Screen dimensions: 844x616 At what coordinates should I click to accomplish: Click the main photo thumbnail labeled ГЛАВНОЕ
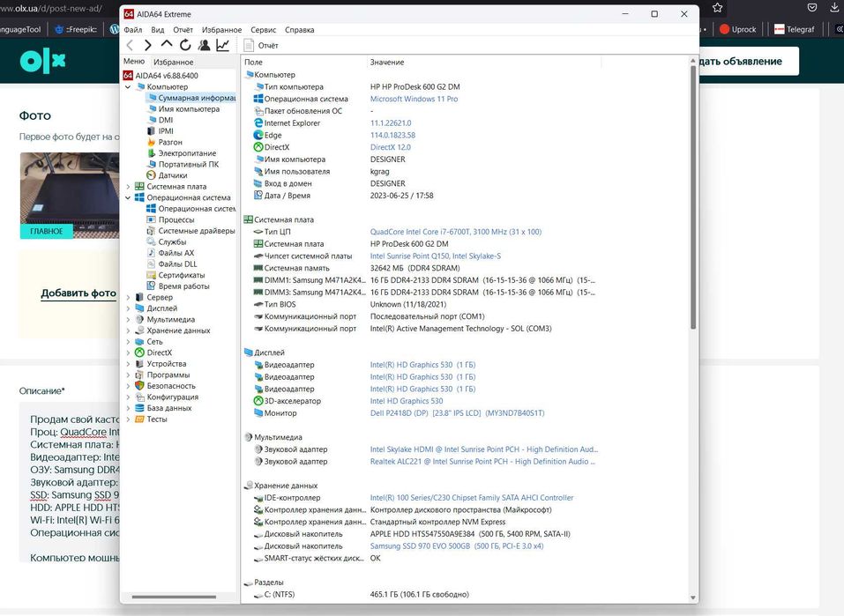tap(70, 196)
